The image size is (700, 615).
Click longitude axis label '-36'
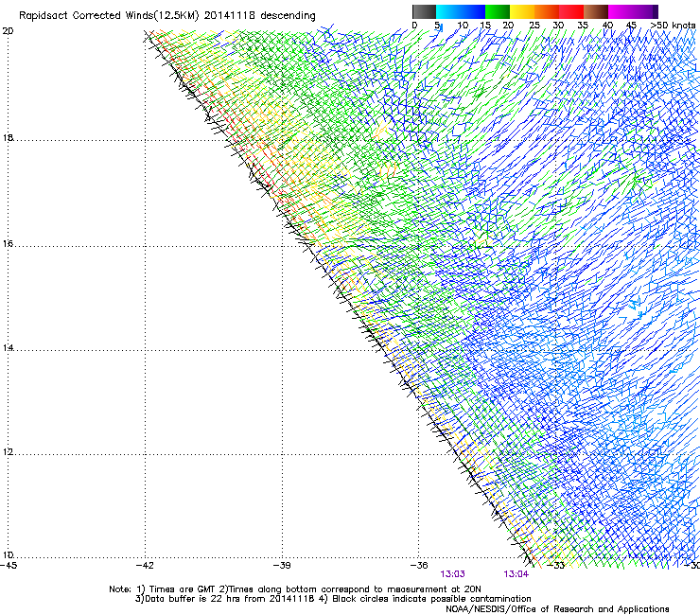[x=419, y=566]
